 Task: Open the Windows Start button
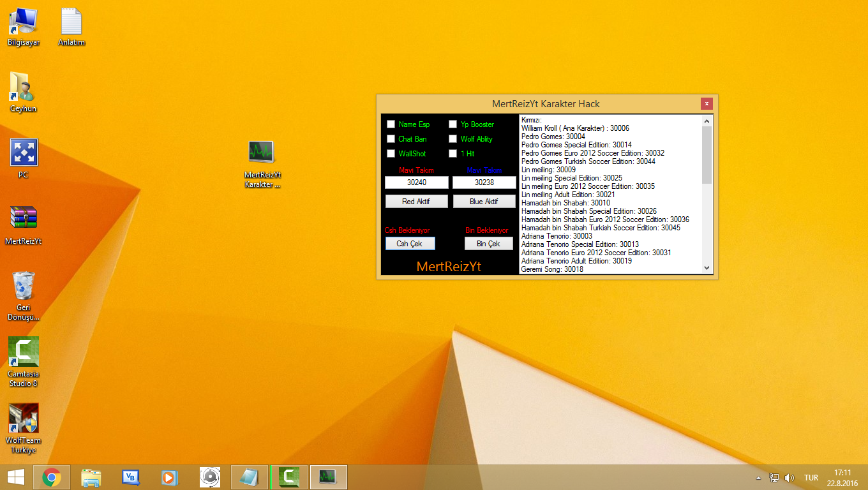pos(16,477)
